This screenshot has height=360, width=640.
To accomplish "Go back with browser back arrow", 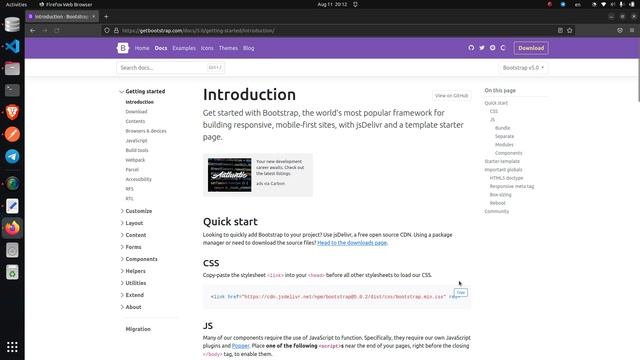I will (33, 30).
